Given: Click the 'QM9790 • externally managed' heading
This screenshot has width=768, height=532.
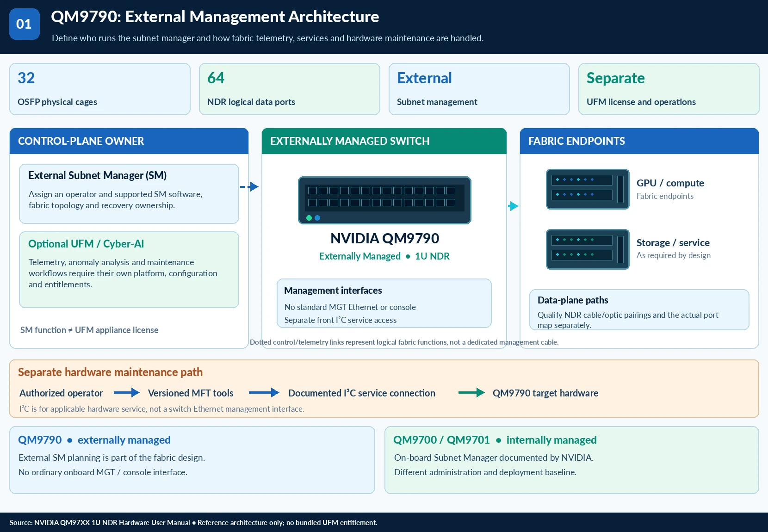Looking at the screenshot, I should pos(94,440).
